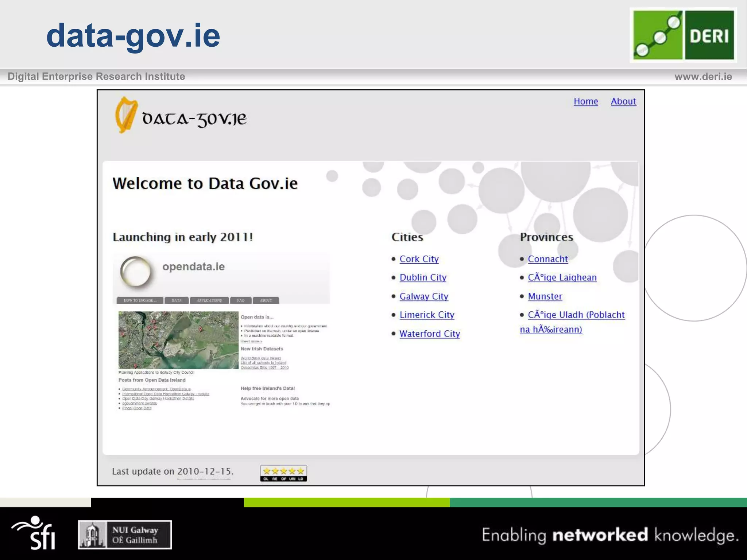Open the About link at top right
The height and width of the screenshot is (560, 747).
[623, 101]
